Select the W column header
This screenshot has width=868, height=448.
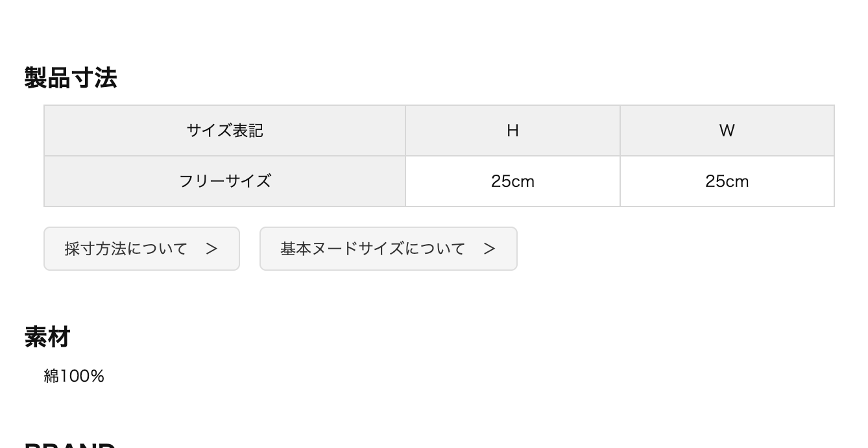[x=727, y=131]
